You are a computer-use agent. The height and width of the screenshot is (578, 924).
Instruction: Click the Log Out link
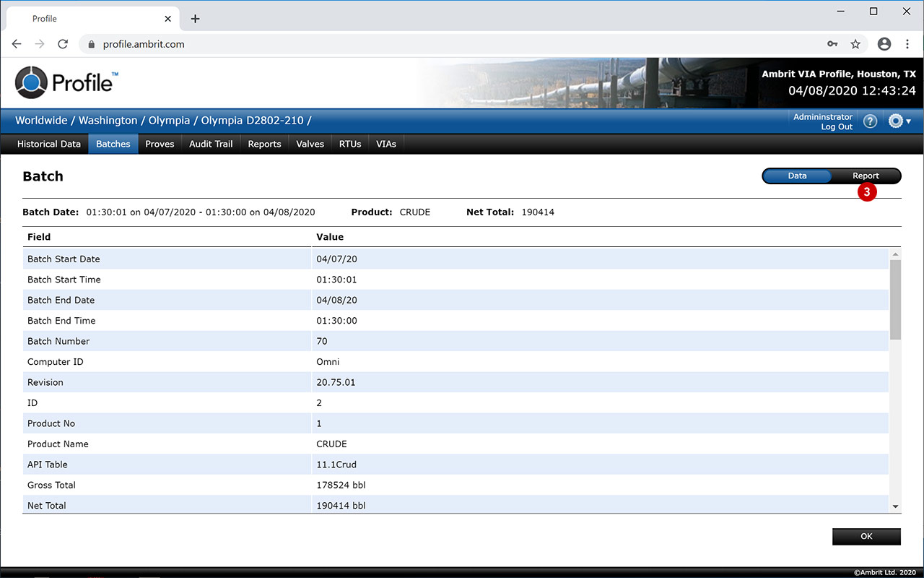(837, 127)
